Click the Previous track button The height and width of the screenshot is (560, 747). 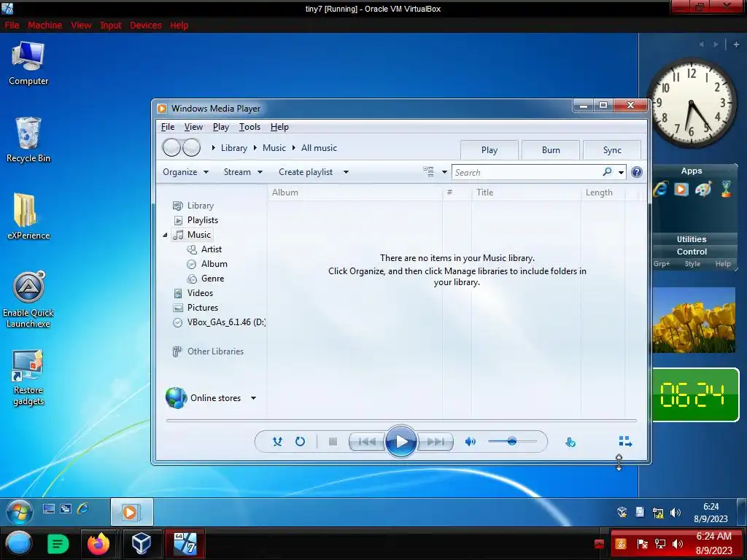pyautogui.click(x=366, y=442)
